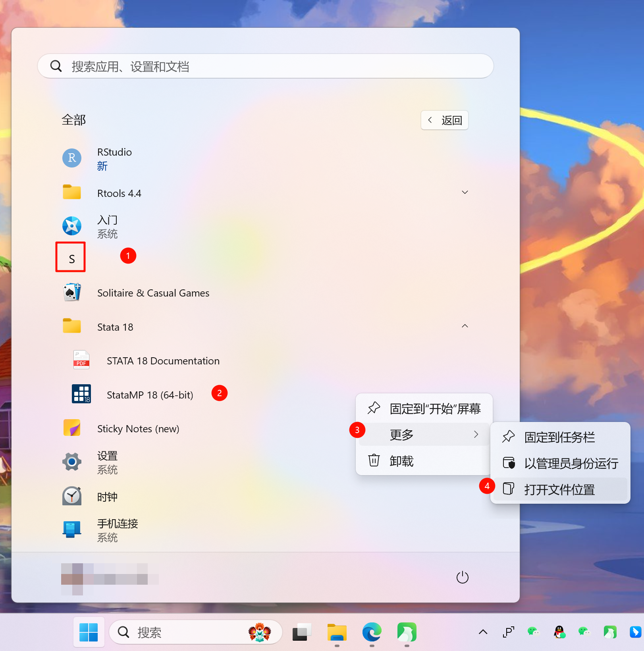644x651 pixels.
Task: Collapse the Stata 18 folder chevron
Action: point(465,326)
